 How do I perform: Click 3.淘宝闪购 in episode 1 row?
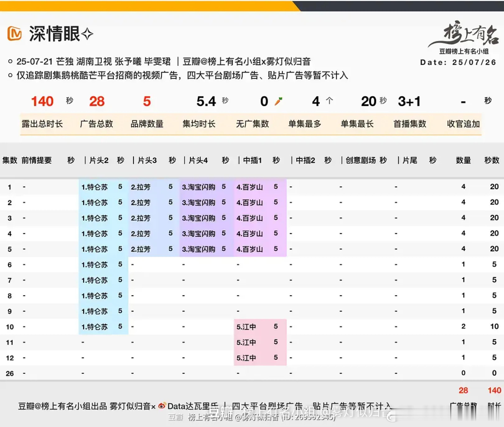[198, 187]
